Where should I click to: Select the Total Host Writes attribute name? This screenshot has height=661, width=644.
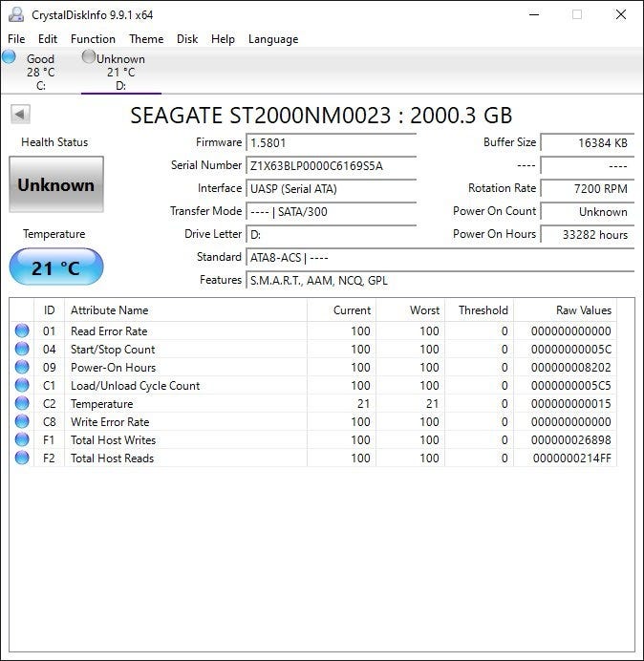pos(113,440)
